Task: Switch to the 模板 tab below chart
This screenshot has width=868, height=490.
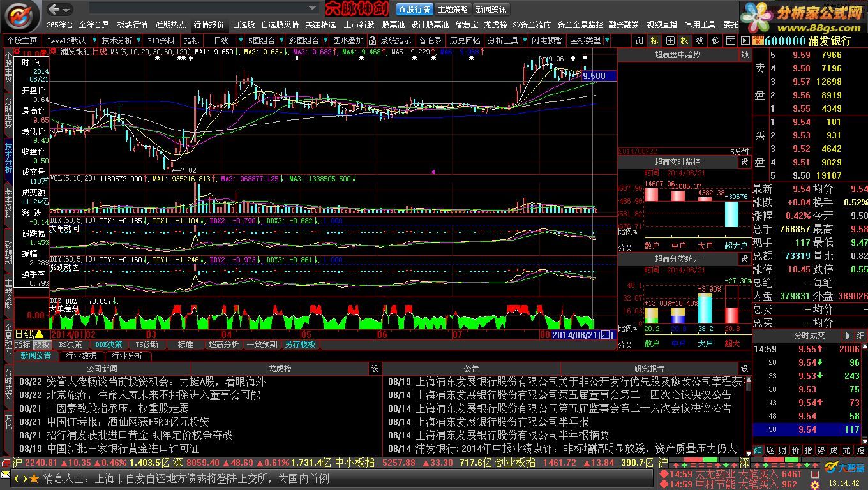Action: tap(41, 344)
